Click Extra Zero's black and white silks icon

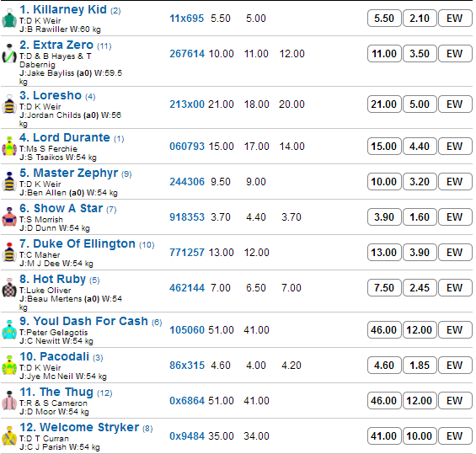coord(9,54)
